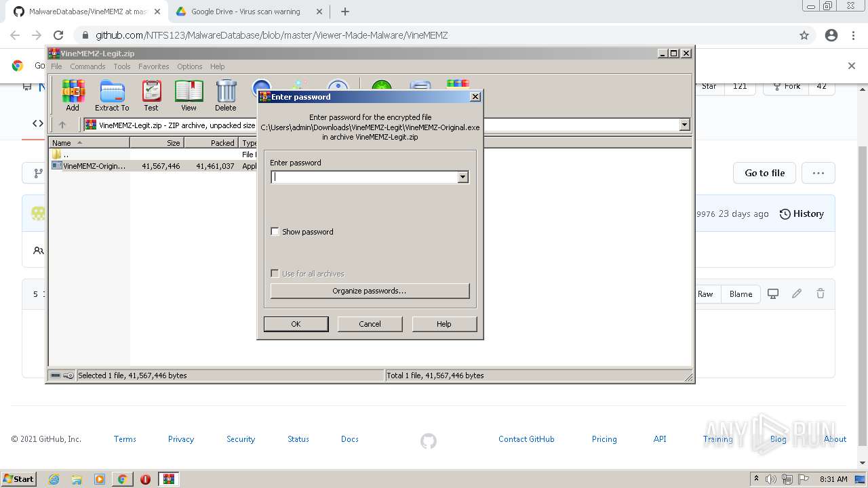The image size is (868, 488).
Task: Open the GitHub three-dots more options dropdown
Action: click(818, 173)
